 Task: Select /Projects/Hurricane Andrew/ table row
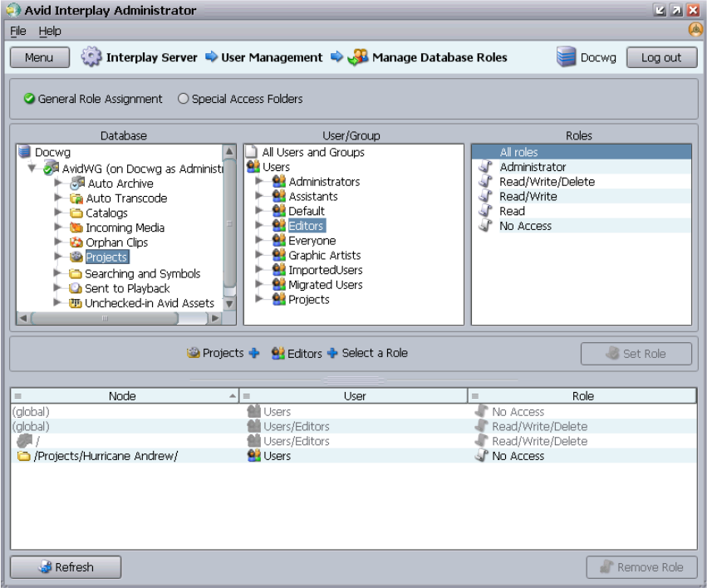click(x=354, y=456)
